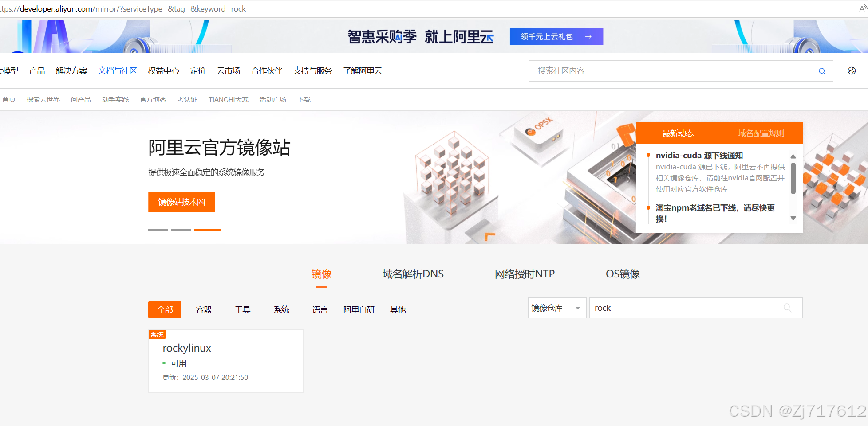Screen dimensions: 868x426
Task: Open the 文档与社区 top menu
Action: [x=118, y=71]
